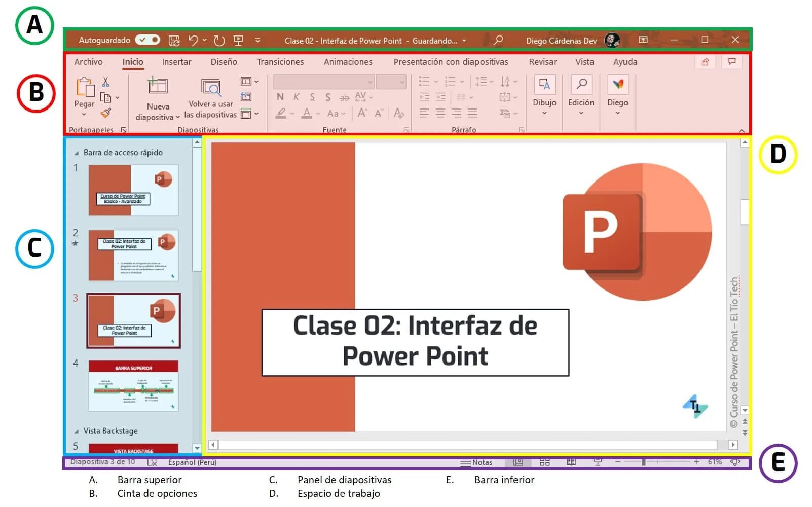Toggle left text alignment
Image resolution: width=812 pixels, height=507 pixels.
[424, 113]
